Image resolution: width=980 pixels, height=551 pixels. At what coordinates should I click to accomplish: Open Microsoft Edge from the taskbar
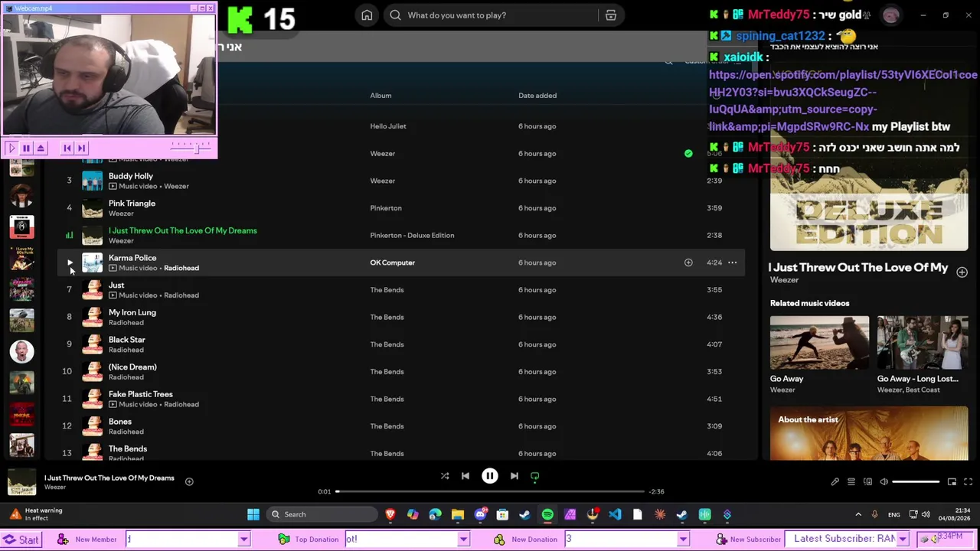[x=435, y=514]
